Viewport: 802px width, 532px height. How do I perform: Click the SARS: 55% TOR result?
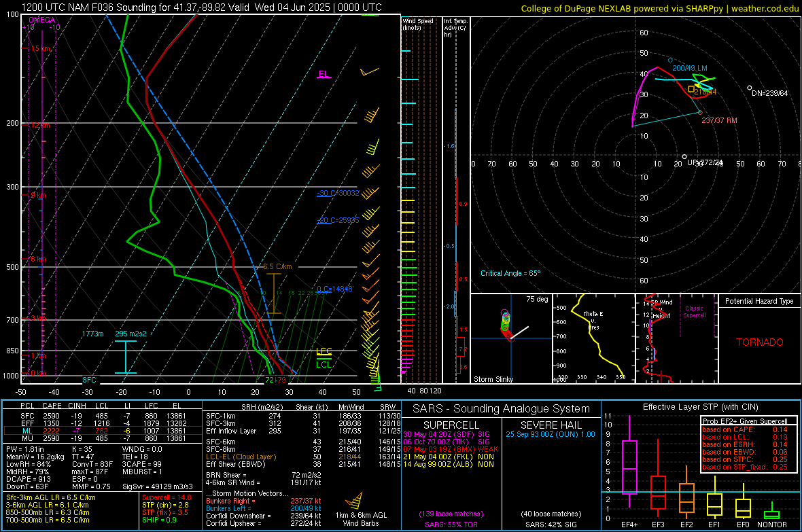click(x=451, y=525)
